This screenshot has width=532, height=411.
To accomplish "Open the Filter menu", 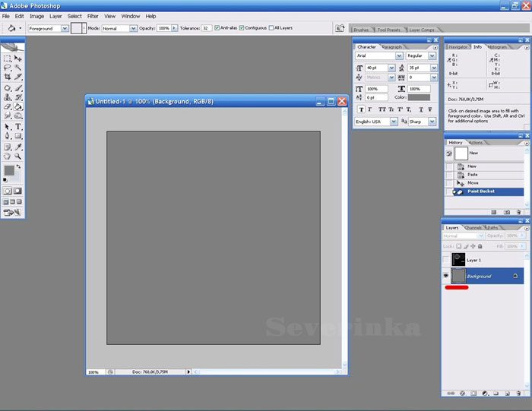I will [93, 16].
